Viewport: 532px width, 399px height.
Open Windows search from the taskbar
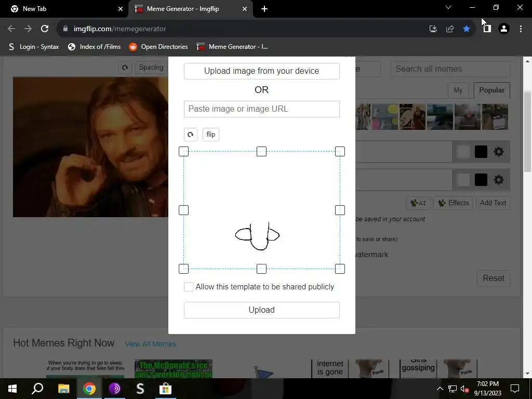(x=37, y=389)
